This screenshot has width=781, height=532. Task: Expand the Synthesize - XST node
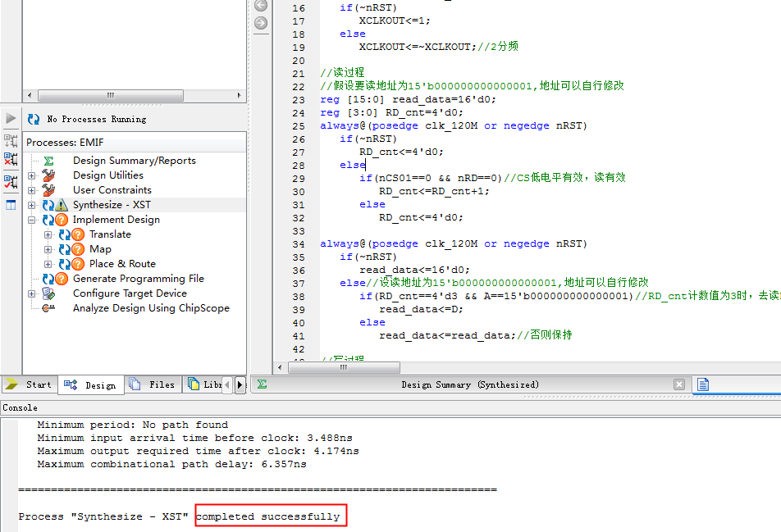tap(32, 205)
